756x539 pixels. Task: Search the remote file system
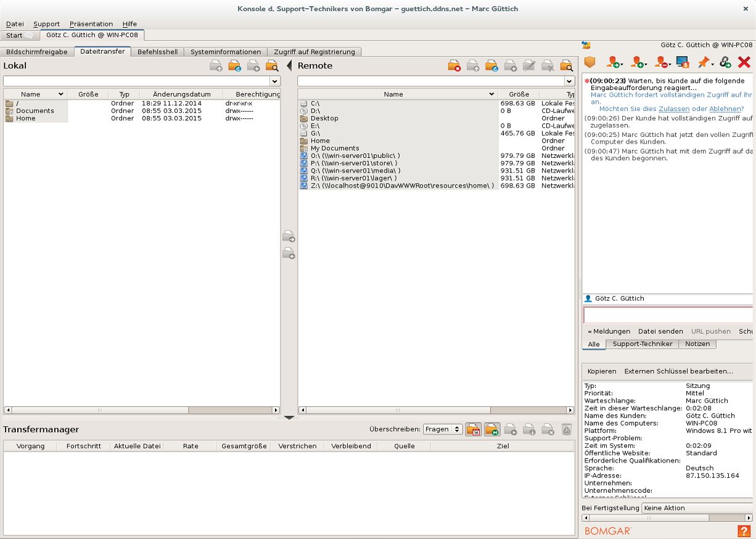click(x=566, y=66)
